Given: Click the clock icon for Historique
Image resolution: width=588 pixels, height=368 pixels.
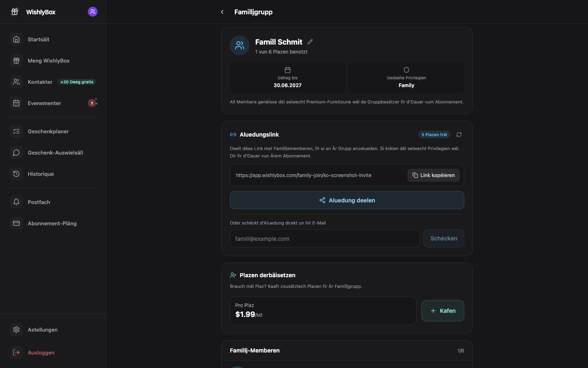Looking at the screenshot, I should tap(16, 174).
